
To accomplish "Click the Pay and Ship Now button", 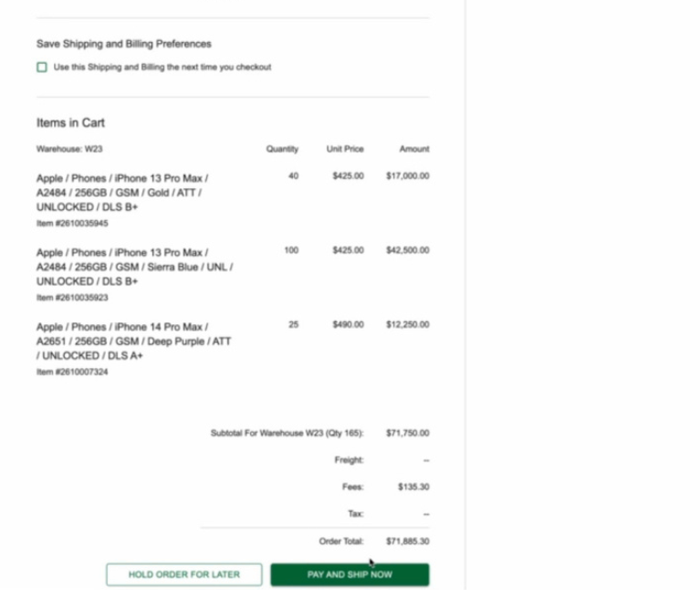I will point(350,574).
